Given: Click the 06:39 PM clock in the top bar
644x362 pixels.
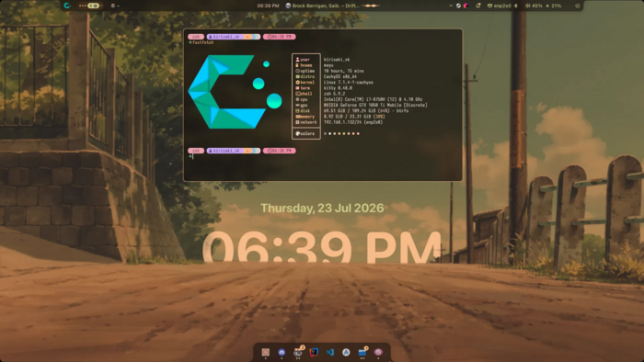Looking at the screenshot, I should pos(269,6).
